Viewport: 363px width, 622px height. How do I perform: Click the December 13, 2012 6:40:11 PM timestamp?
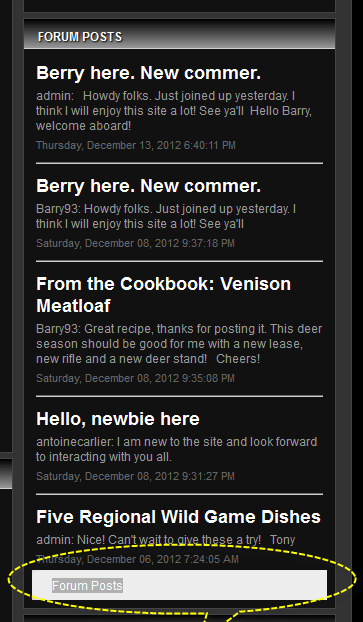click(x=136, y=145)
